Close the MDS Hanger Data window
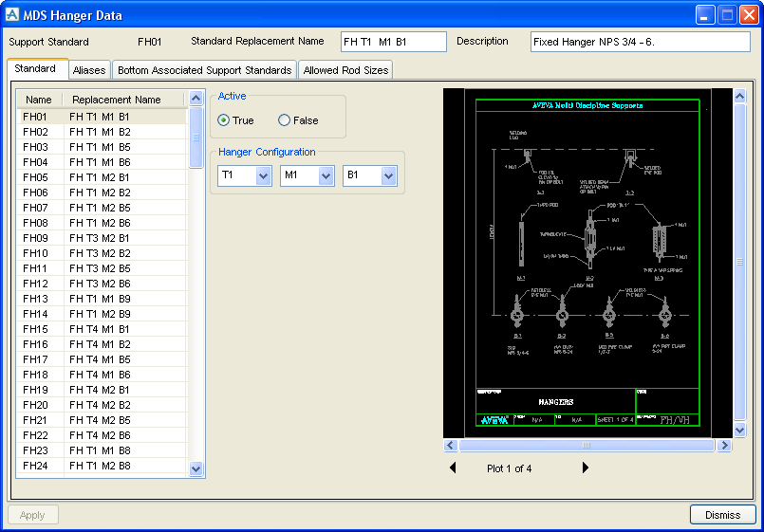The height and width of the screenshot is (532, 764). pos(749,14)
